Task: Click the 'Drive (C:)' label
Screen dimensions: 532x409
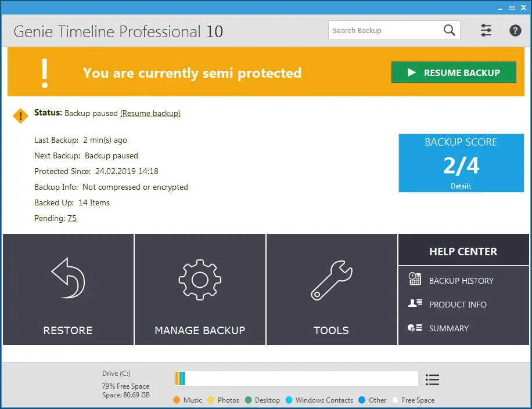Action: [x=116, y=374]
